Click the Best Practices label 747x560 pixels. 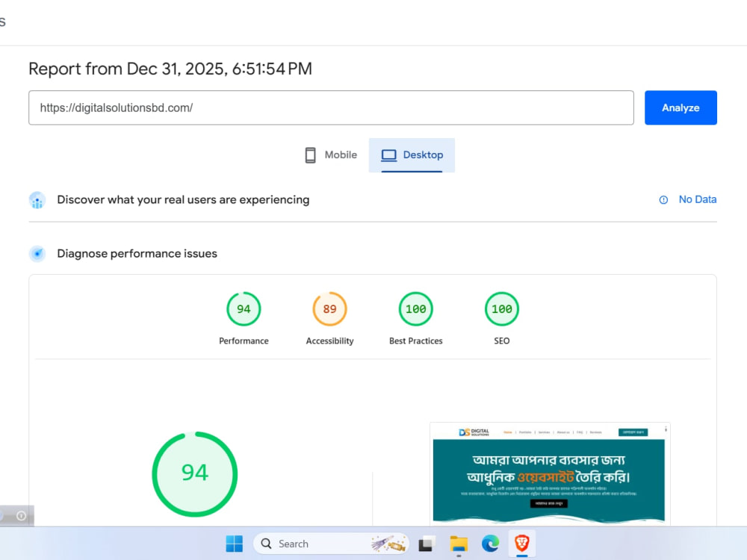coord(416,341)
